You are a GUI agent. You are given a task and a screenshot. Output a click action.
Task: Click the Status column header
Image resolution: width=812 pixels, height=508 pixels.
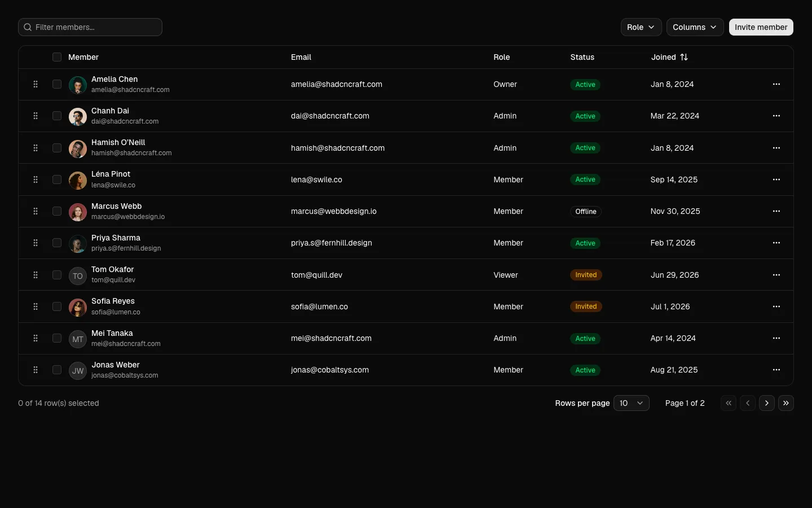[x=582, y=57]
